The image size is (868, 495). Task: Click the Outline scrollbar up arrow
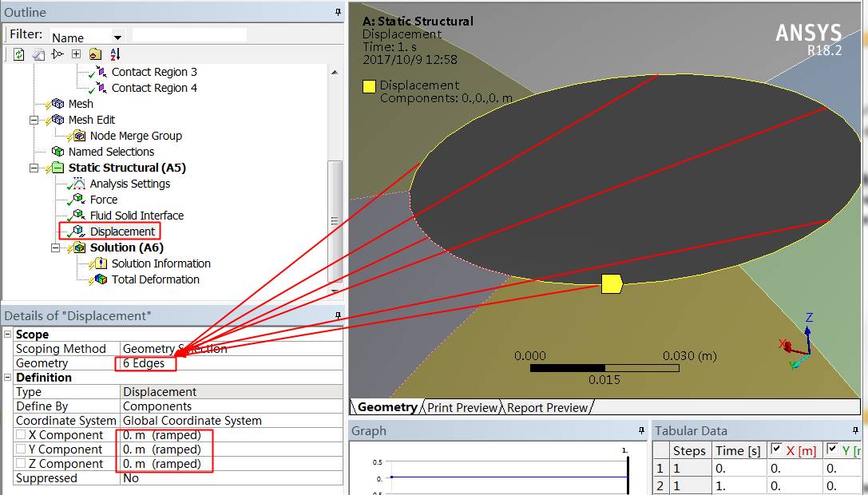click(335, 73)
